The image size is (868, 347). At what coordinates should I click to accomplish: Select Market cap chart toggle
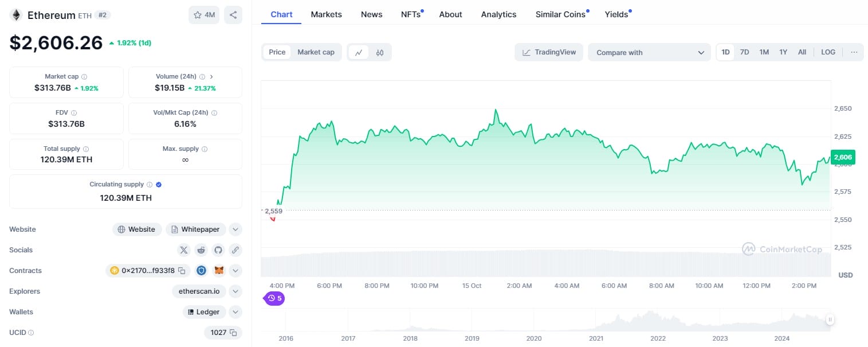click(316, 52)
